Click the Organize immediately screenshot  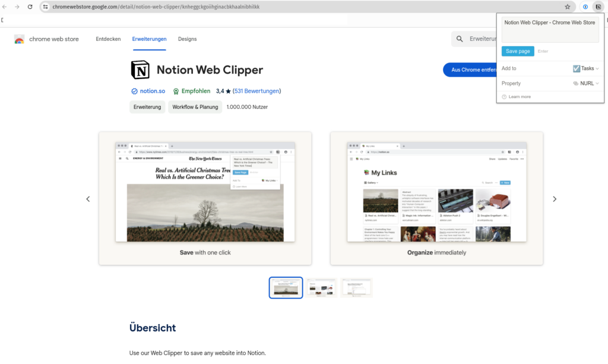[x=436, y=198]
